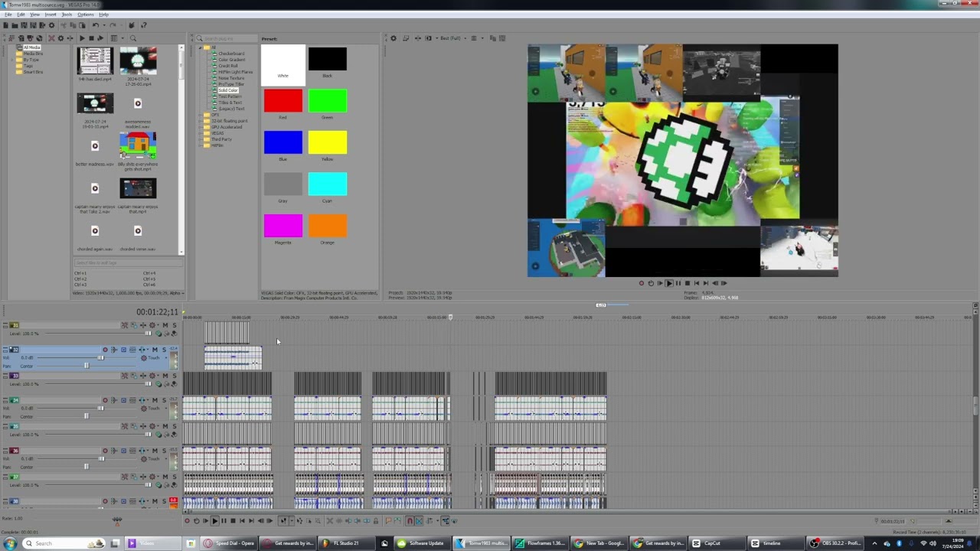Toggle Enable Snapping magnet below timeline
Viewport: 980px width, 551px height.
click(410, 521)
